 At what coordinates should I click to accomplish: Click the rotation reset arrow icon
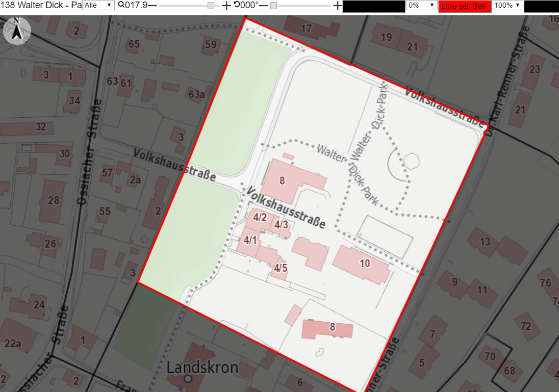237,5
